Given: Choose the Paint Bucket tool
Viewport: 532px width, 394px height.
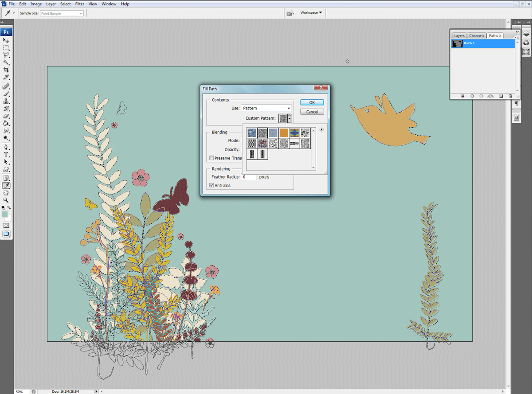Looking at the screenshot, I should (x=6, y=123).
